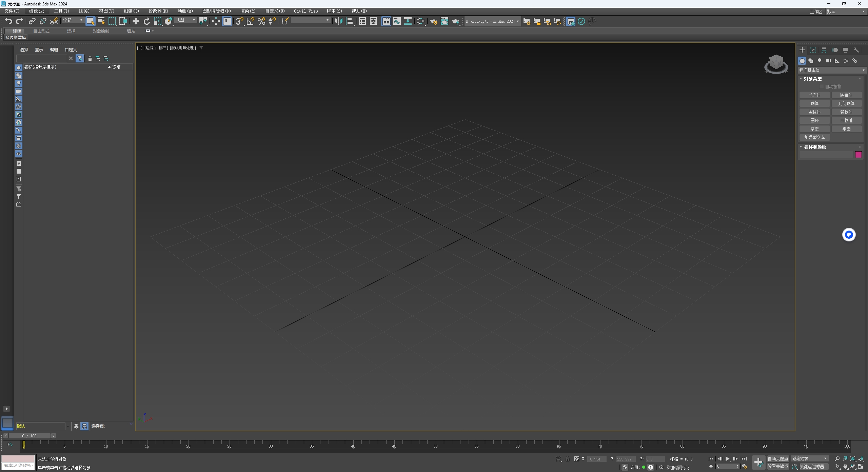Switch to the Modify panel tab

coord(813,50)
